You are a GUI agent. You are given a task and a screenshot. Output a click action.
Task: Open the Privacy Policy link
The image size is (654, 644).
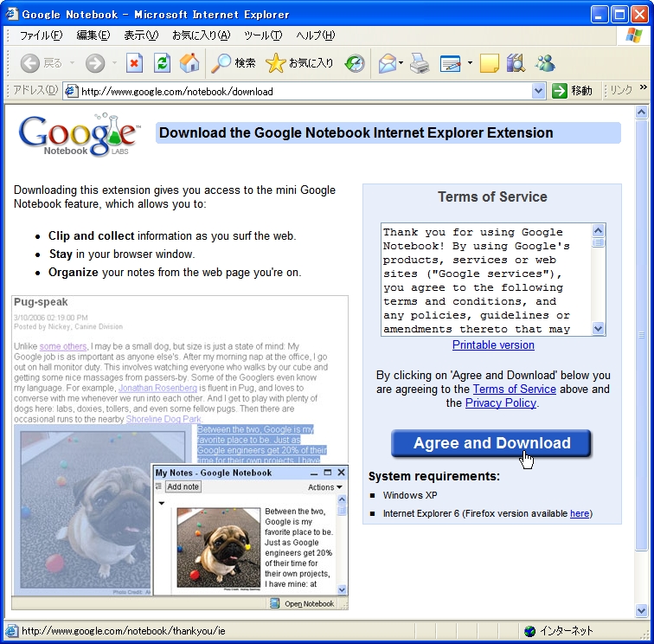[x=501, y=402]
